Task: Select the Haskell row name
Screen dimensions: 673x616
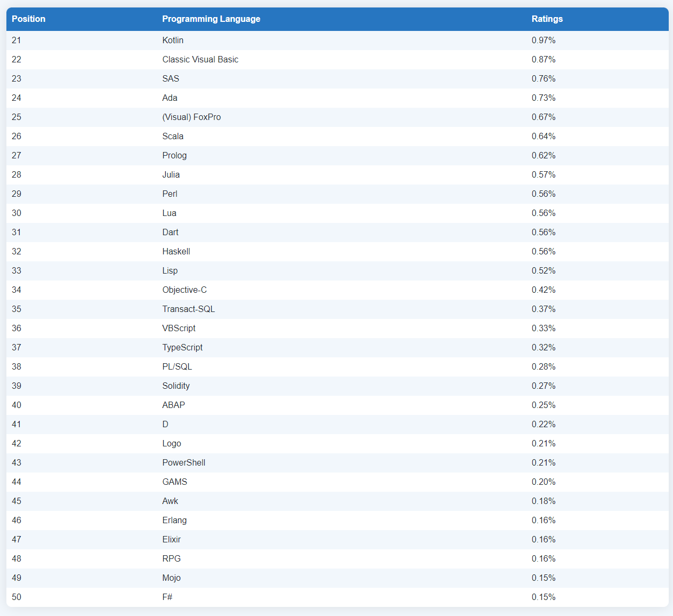Action: tap(176, 252)
